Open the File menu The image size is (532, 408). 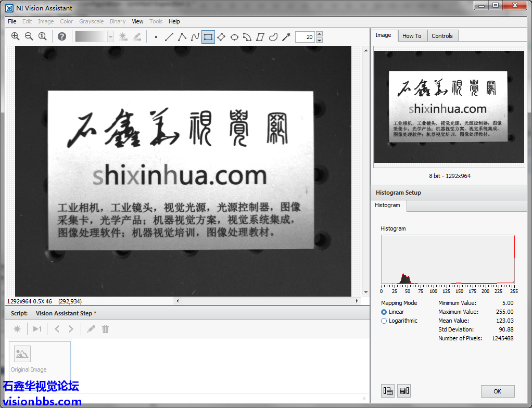(12, 21)
